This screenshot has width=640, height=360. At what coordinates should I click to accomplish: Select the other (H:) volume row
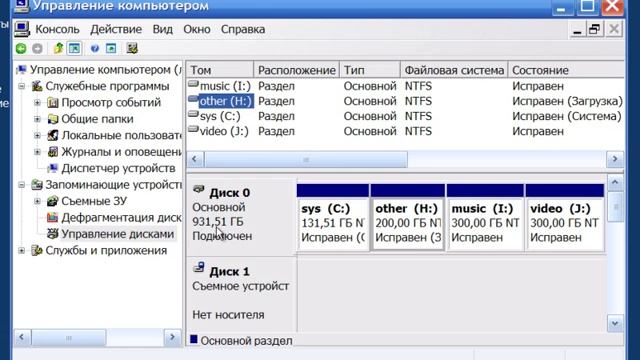(405, 101)
